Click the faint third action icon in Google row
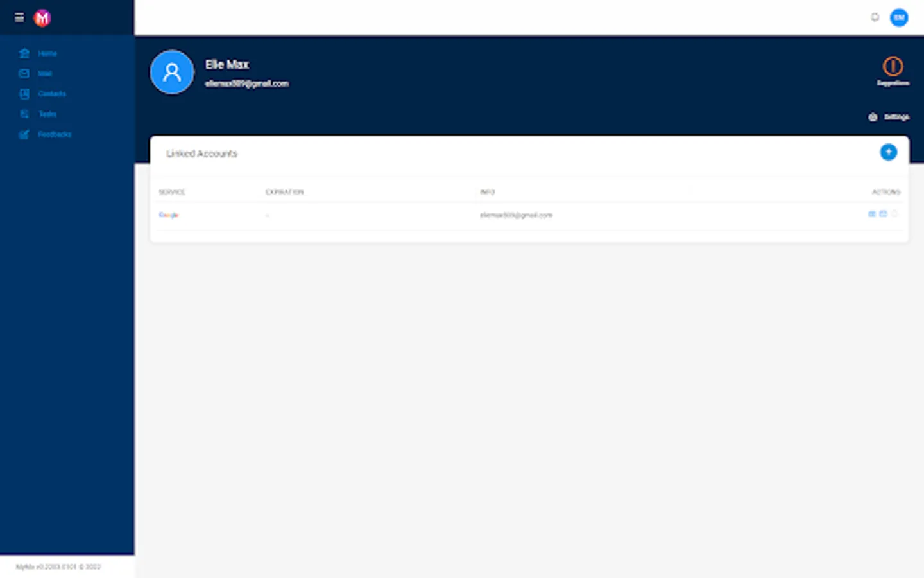924x578 pixels. pos(894,214)
